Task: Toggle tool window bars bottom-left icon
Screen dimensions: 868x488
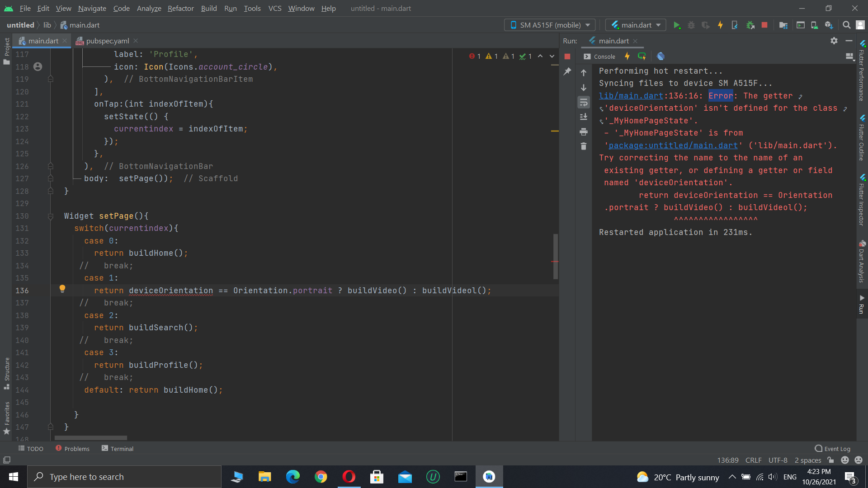Action: tap(7, 460)
